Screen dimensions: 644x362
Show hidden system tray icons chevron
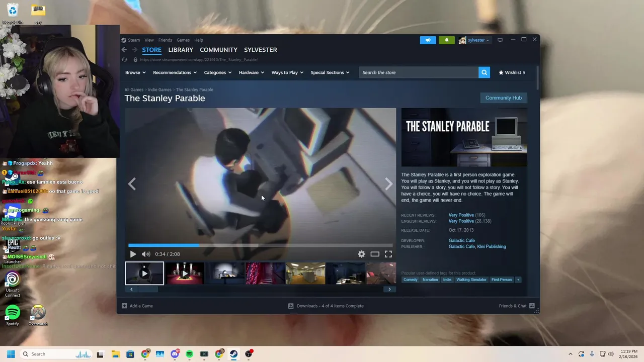[570, 354]
